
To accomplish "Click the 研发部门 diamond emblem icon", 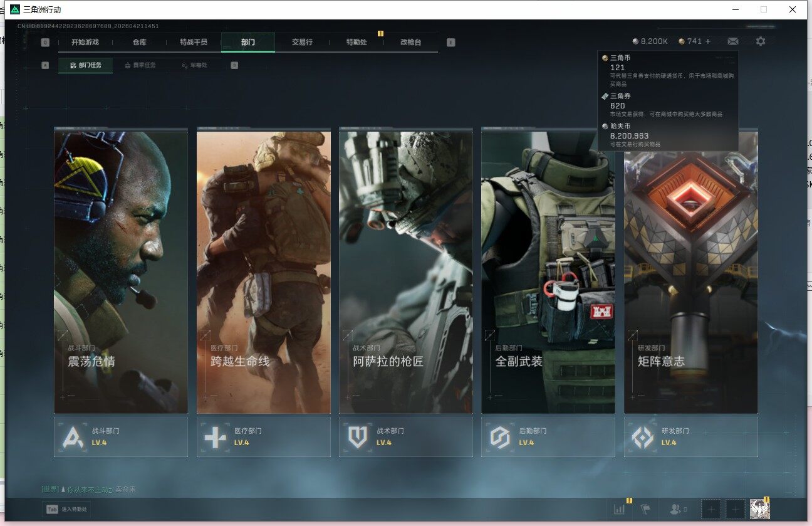I will (x=642, y=438).
